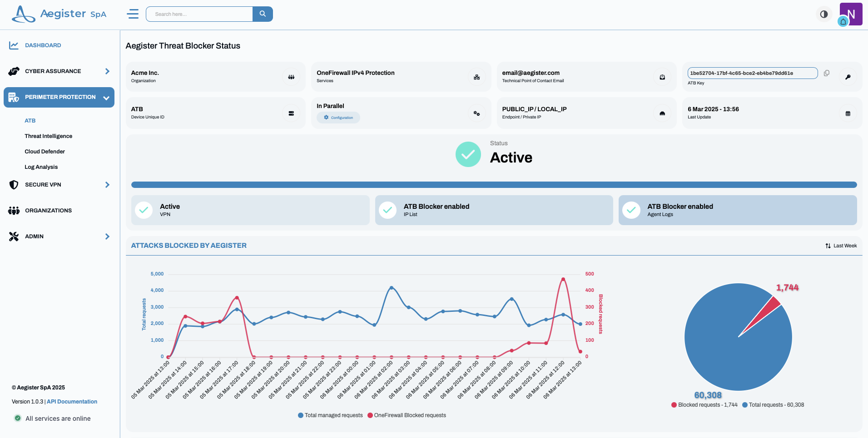868x438 pixels.
Task: Click the key icon next to ATB Key
Action: (848, 77)
